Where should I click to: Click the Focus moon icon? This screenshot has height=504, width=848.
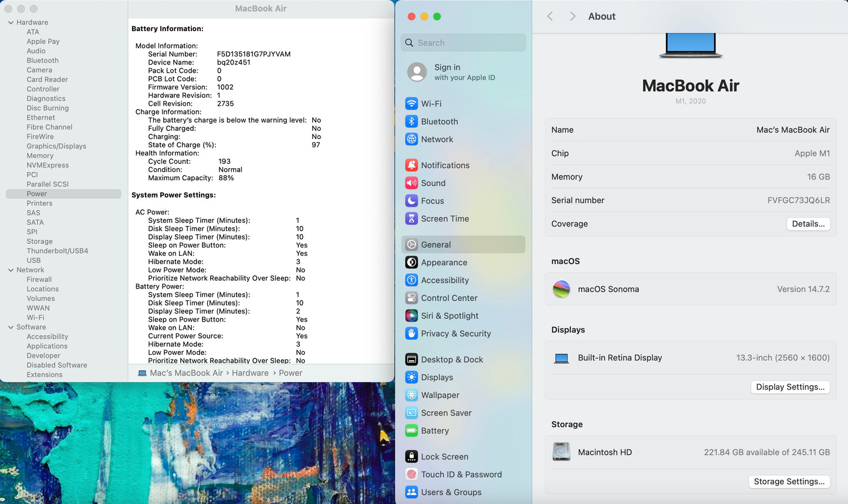tap(411, 201)
